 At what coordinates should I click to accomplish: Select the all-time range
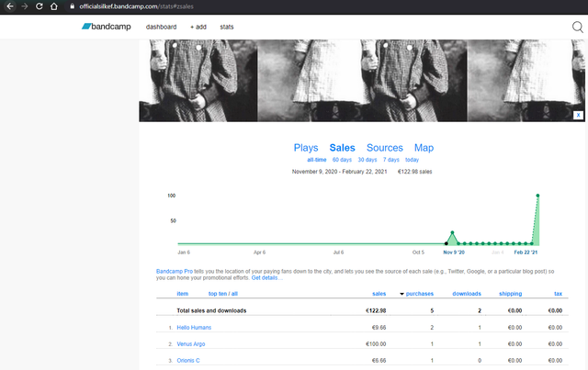point(316,160)
